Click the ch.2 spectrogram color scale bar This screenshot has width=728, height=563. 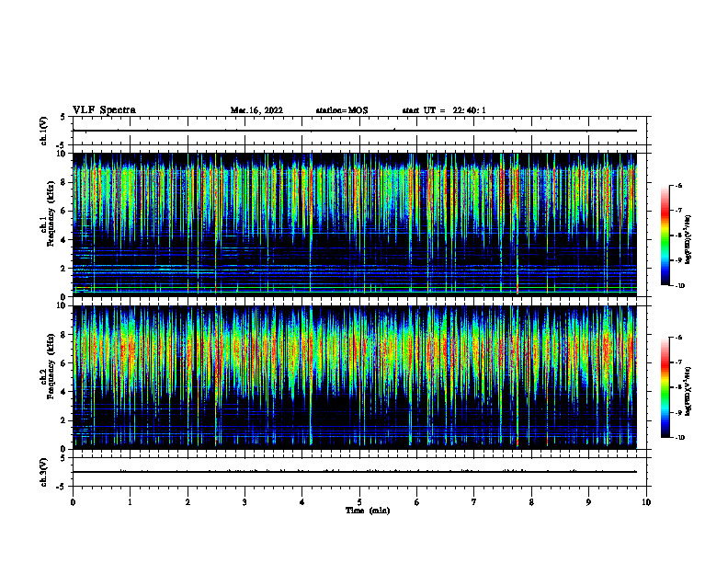tap(665, 387)
